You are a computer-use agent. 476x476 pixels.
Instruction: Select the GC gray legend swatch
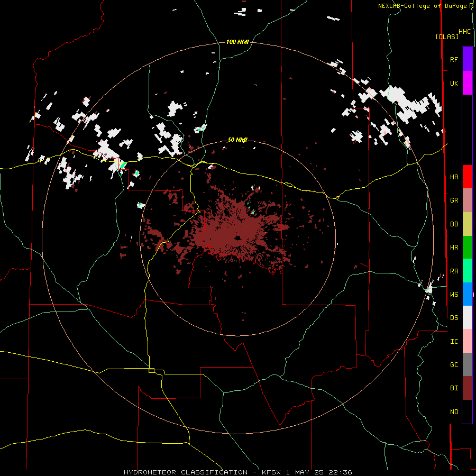[467, 364]
